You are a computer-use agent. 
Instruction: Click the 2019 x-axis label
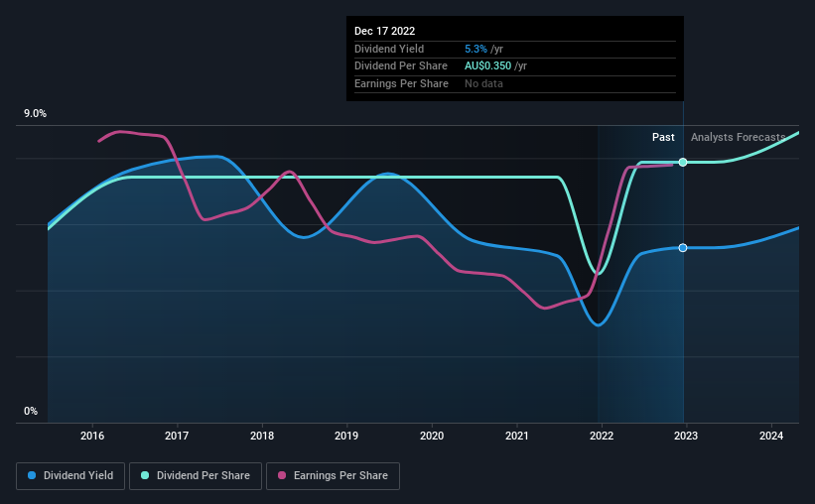[x=346, y=436]
